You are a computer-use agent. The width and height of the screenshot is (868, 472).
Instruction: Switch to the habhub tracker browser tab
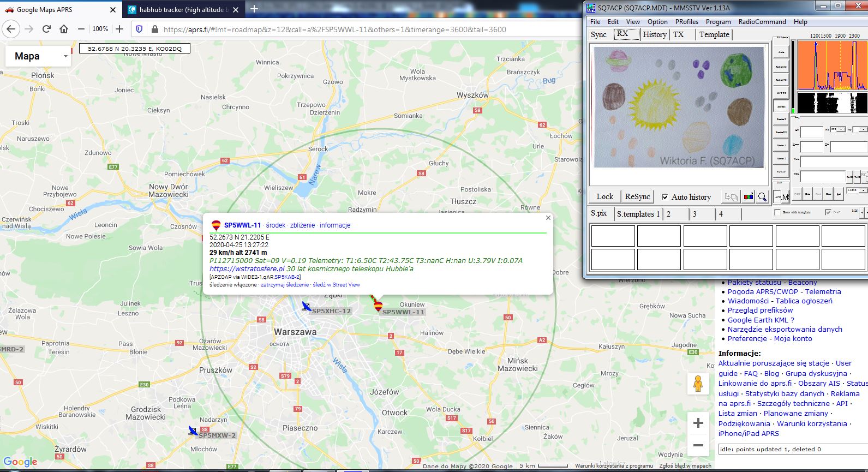183,9
